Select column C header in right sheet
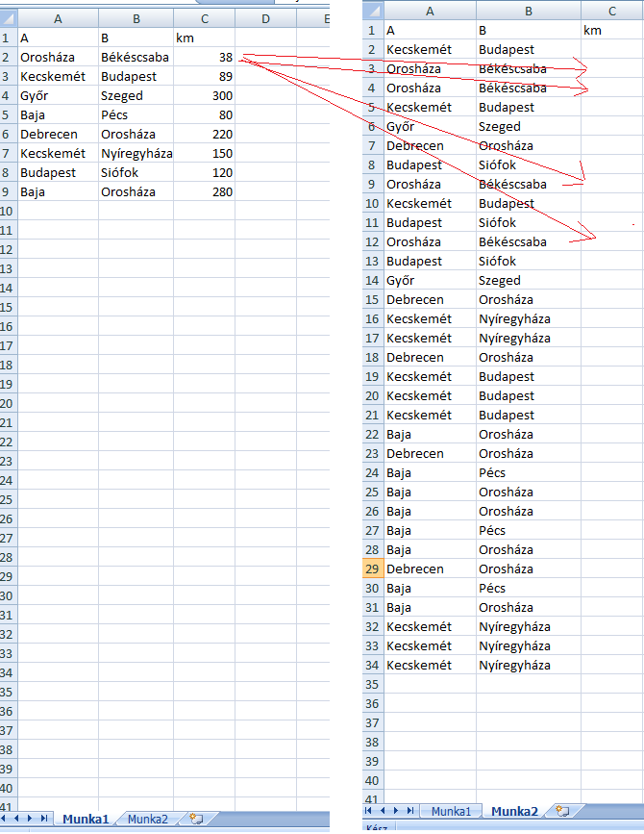The height and width of the screenshot is (834, 644). 612,12
